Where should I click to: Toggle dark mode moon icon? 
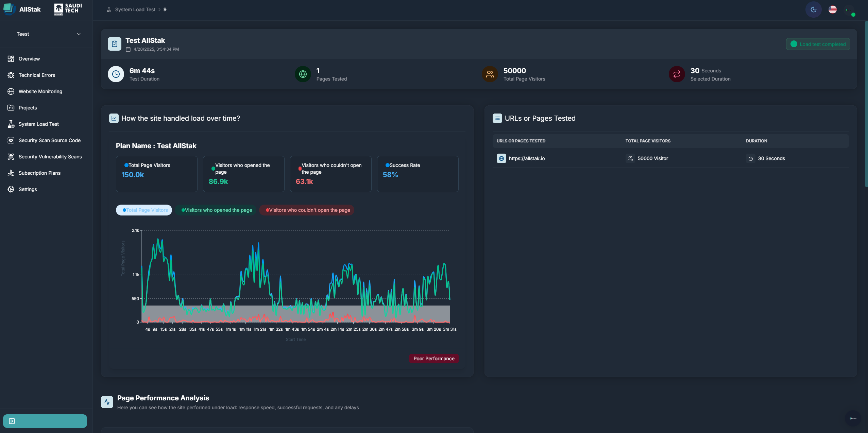click(813, 10)
